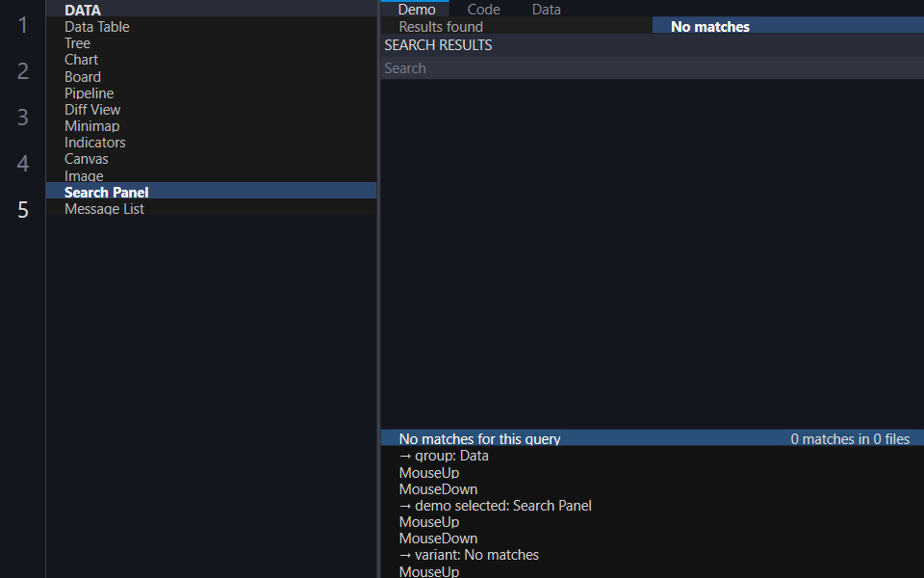Open the Canvas demo
The width and height of the screenshot is (924, 578).
[211, 159]
